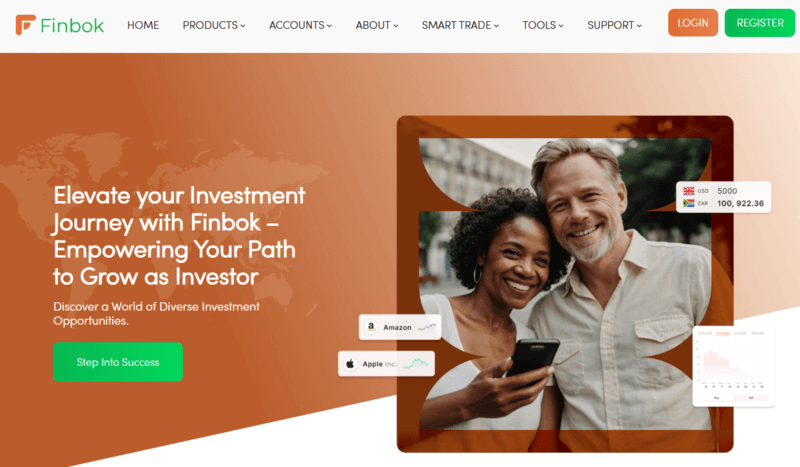Click the USD to ZAR conversion card
The height and width of the screenshot is (467, 800).
coord(723,197)
